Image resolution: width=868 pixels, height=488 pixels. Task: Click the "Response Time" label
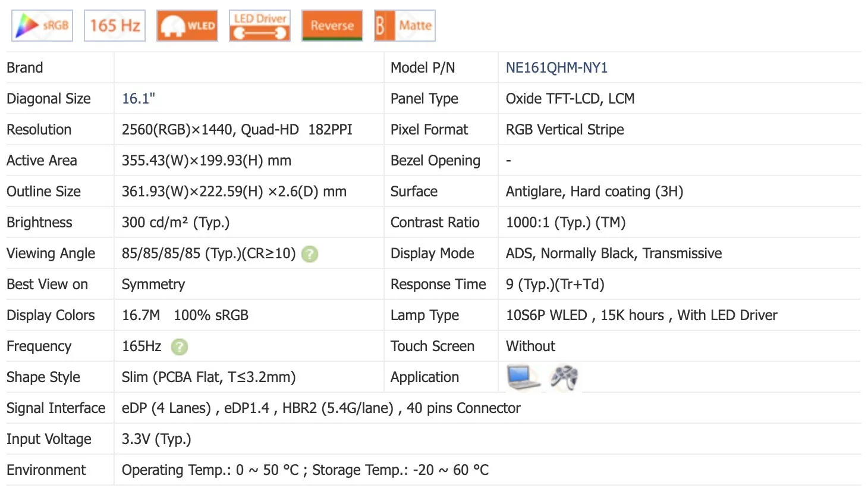coord(438,284)
